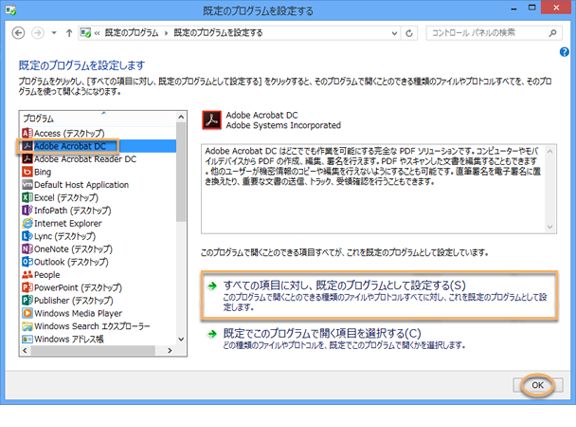Screen dimensions: 576x427
Task: Click the 既定のプログラムを設定する breadcrumb
Action: (x=218, y=33)
